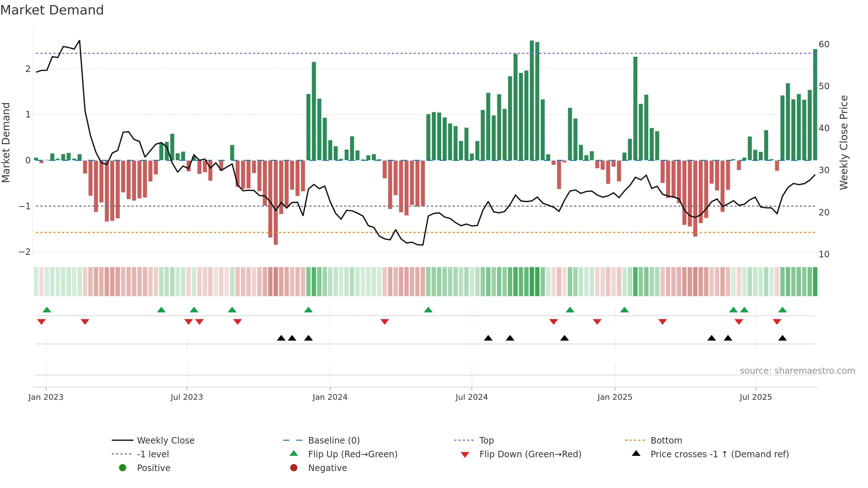Click the last green flip-up marker after Jul 2025
Viewport: 868px width, 488px height.
point(782,310)
